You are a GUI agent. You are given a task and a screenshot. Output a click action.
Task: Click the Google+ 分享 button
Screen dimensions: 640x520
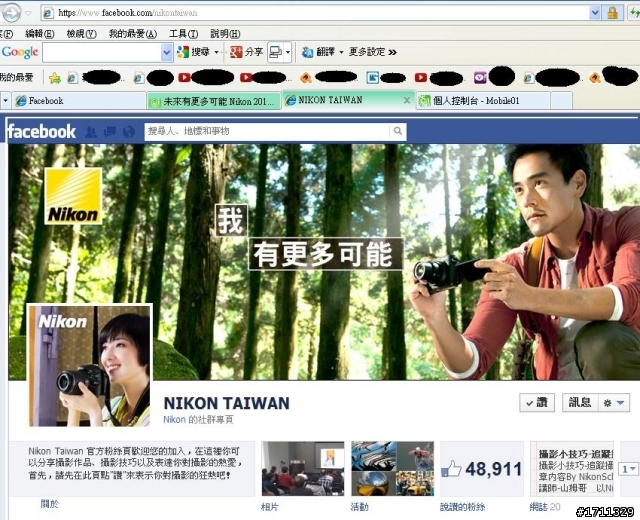(246, 52)
